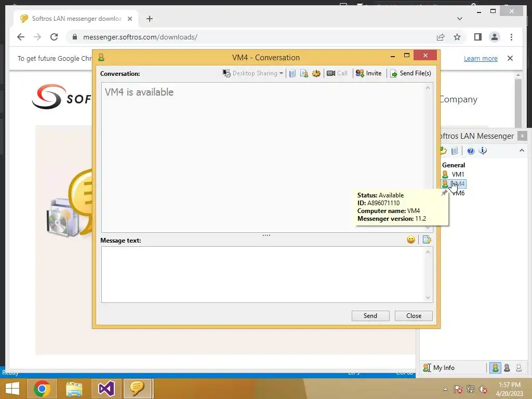Click the About info bubble icon in messenger
Screen dimensions: 532x399
[483, 151]
